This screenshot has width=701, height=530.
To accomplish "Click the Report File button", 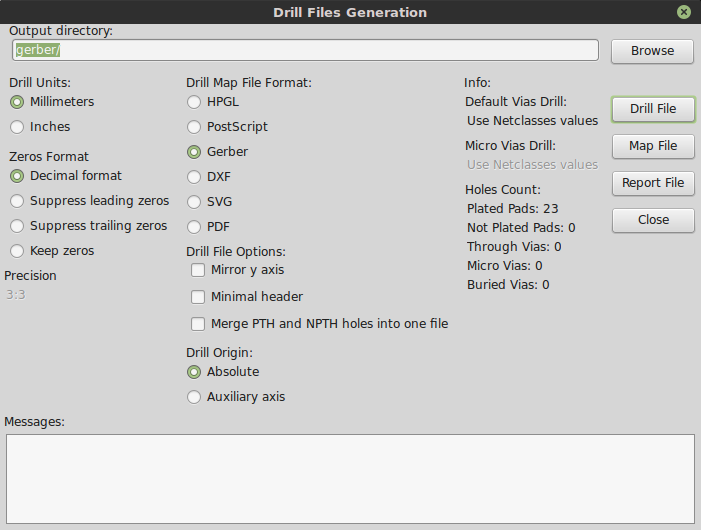I will click(x=652, y=183).
